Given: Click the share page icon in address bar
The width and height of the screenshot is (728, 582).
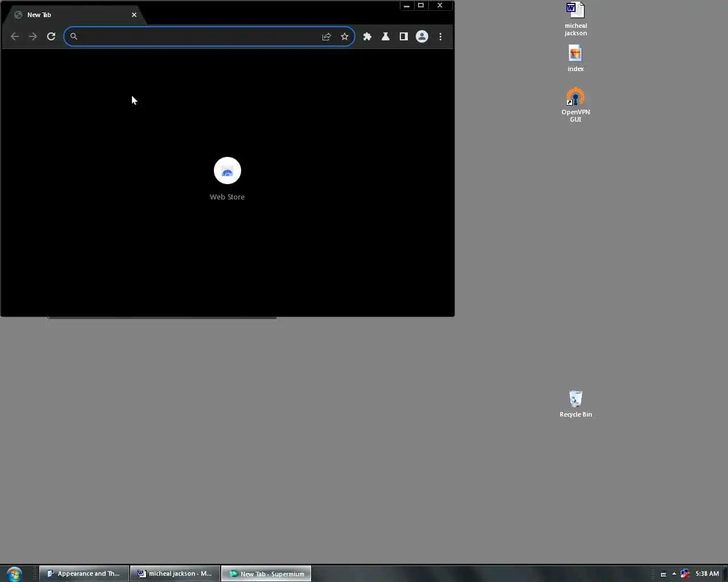Looking at the screenshot, I should coord(326,36).
